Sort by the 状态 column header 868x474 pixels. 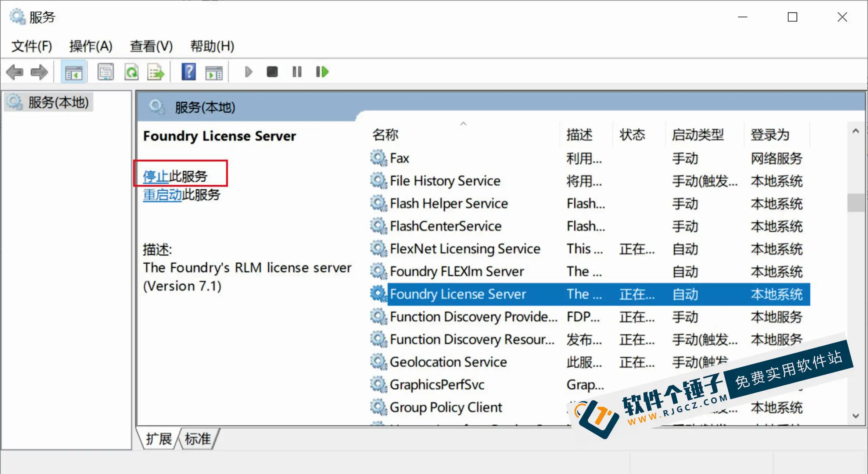click(639, 135)
